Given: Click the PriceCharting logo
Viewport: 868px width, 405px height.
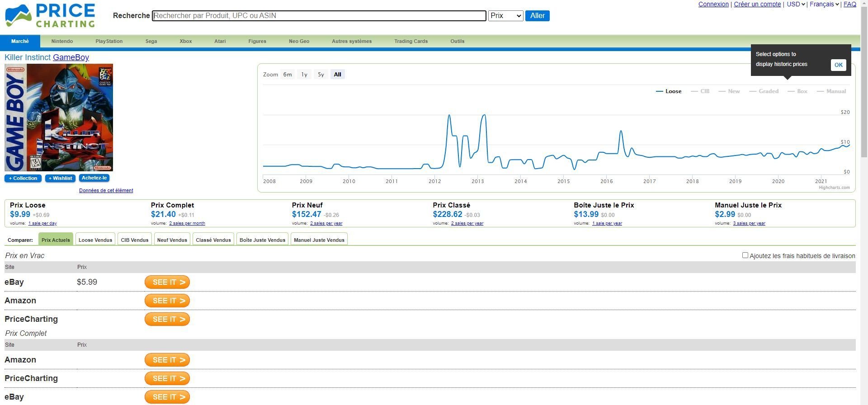Looking at the screenshot, I should click(50, 16).
